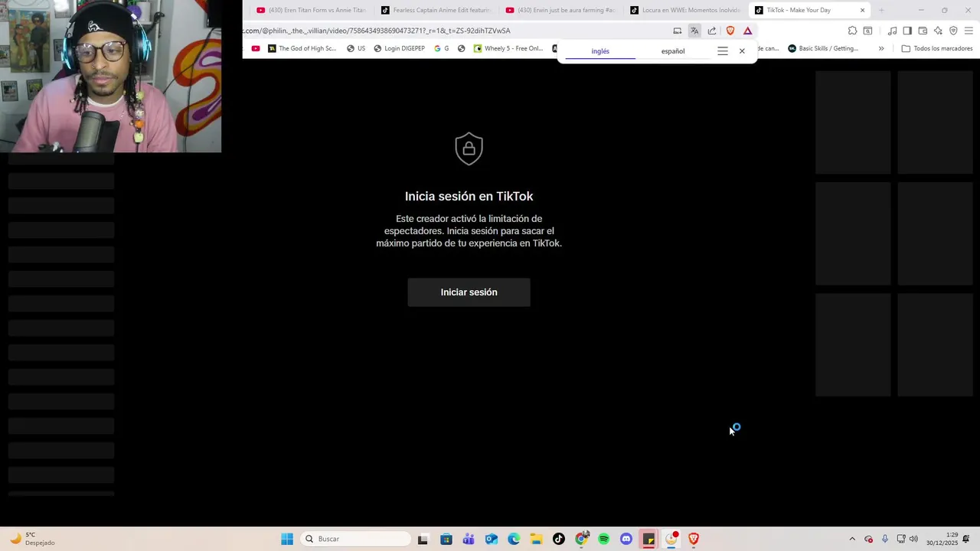Open the media control music note icon

[x=892, y=31]
